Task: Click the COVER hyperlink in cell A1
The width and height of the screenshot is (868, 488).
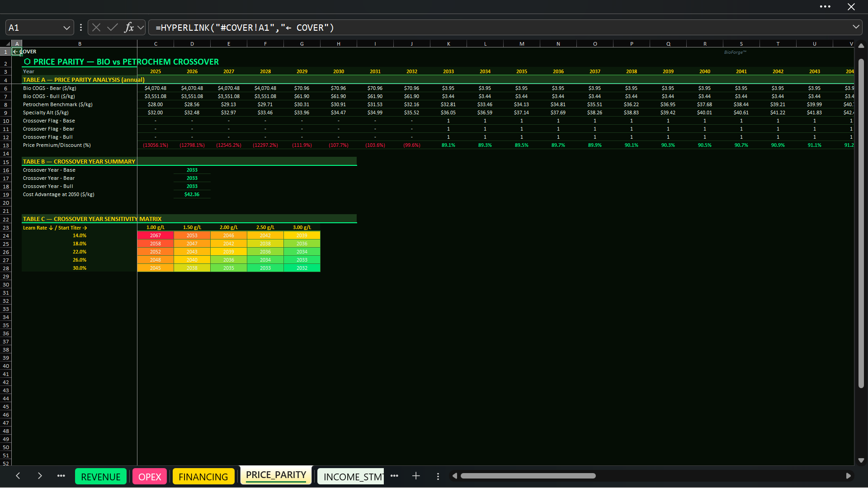Action: point(25,52)
